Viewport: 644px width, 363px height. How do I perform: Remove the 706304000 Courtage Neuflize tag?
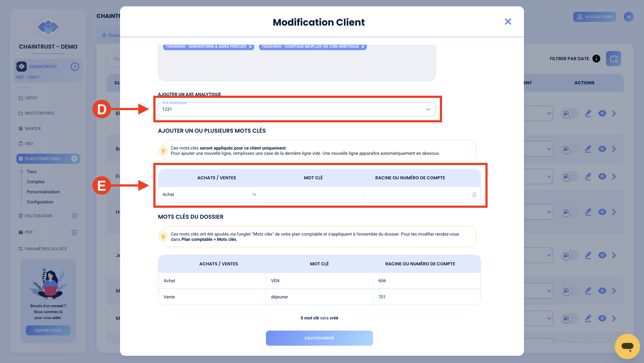[363, 46]
